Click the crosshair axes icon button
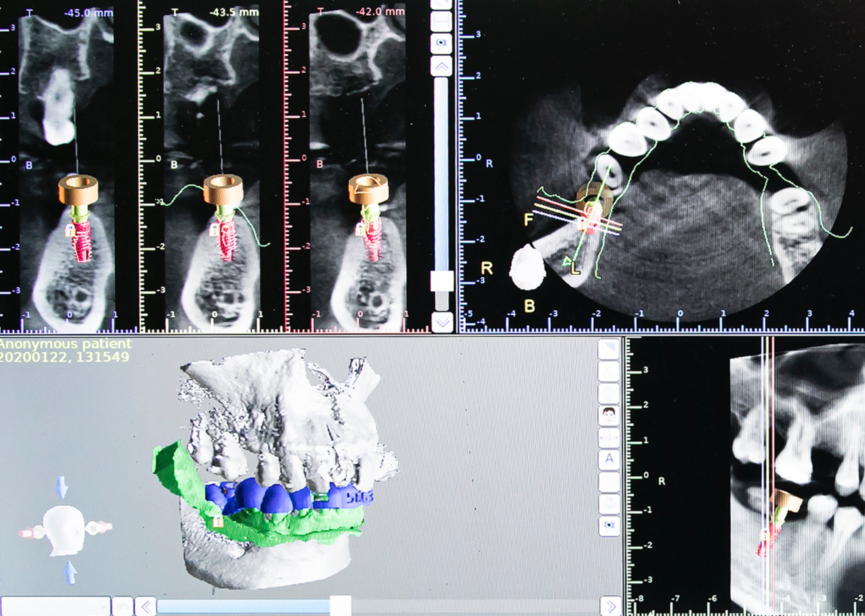 [609, 437]
